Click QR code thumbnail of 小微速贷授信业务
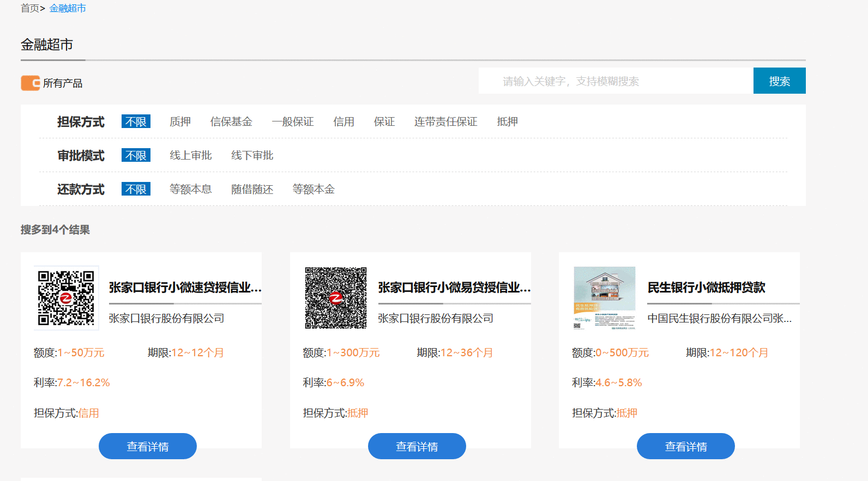Image resolution: width=868 pixels, height=481 pixels. 66,298
